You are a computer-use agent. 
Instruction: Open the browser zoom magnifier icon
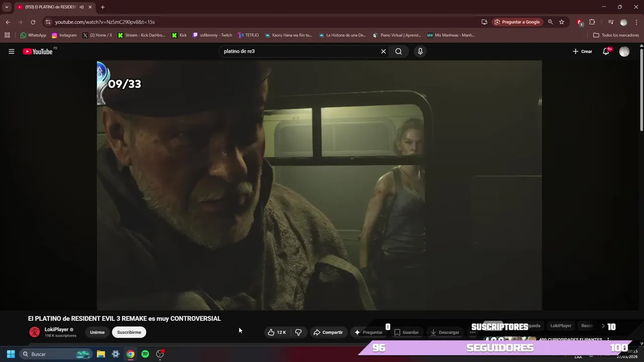pyautogui.click(x=550, y=22)
